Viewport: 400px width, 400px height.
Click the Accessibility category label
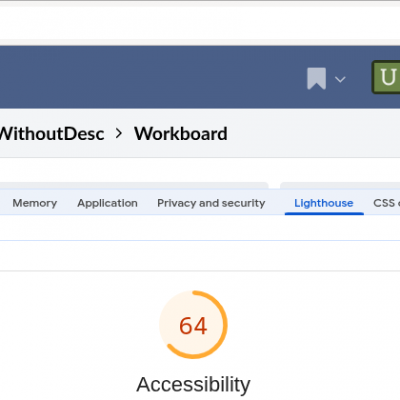point(193,384)
